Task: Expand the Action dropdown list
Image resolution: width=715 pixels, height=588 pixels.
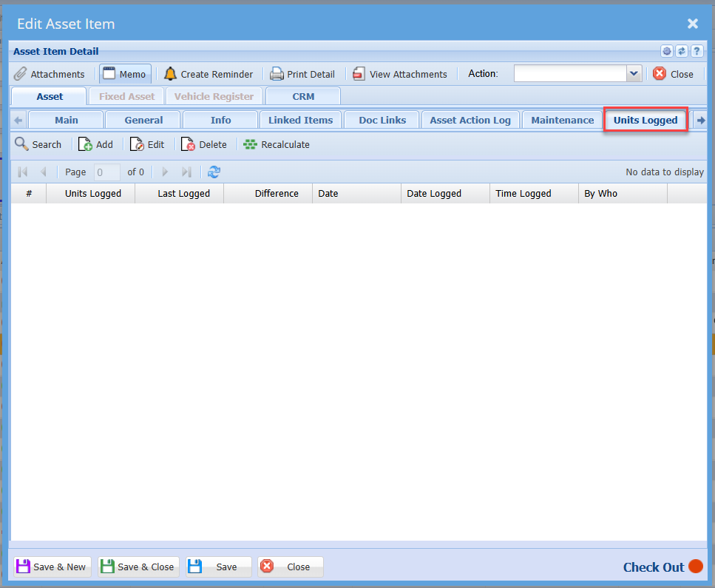Action: pyautogui.click(x=634, y=73)
